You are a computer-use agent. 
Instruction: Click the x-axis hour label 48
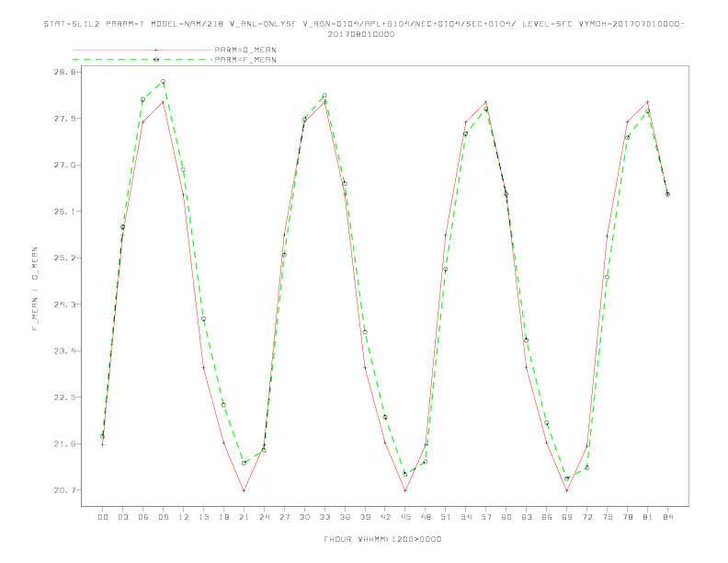point(426,517)
